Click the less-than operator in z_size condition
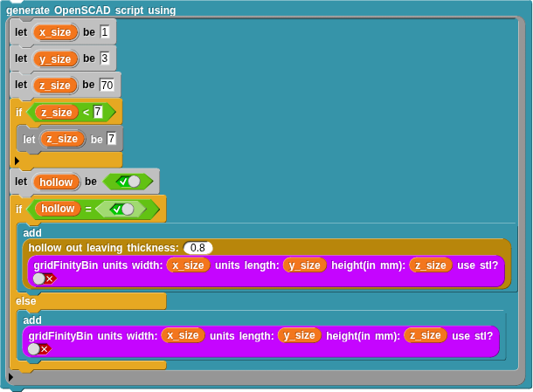Image resolution: width=533 pixels, height=392 pixels. 86,112
